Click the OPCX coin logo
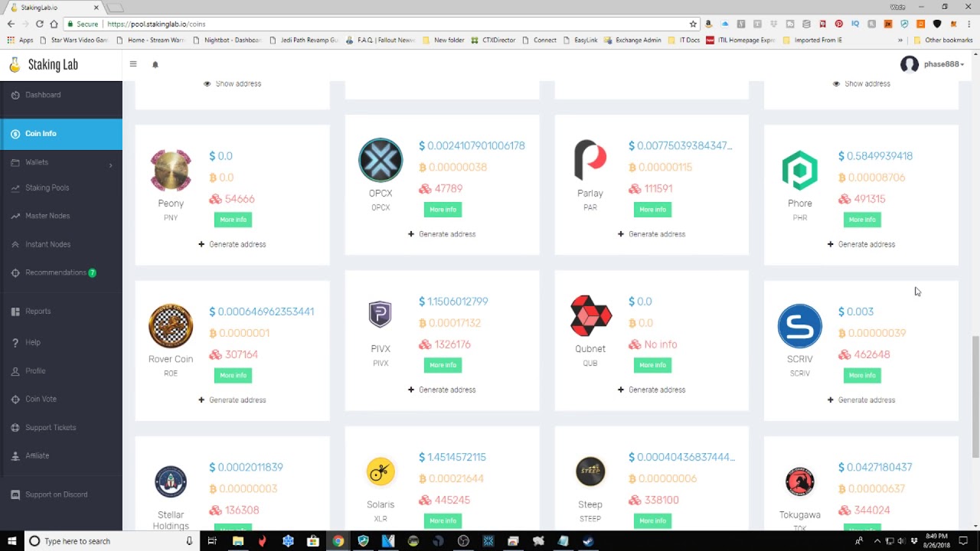 [381, 160]
